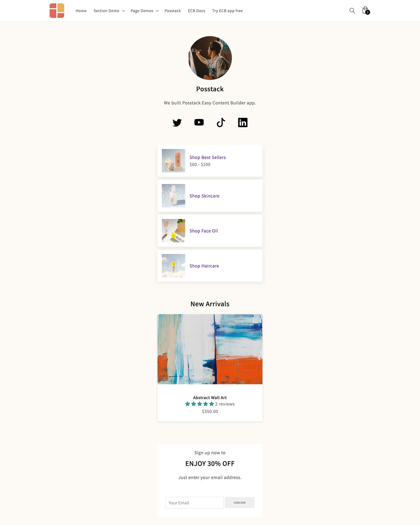
Task: Click the LinkedIn social media icon
Action: click(243, 122)
